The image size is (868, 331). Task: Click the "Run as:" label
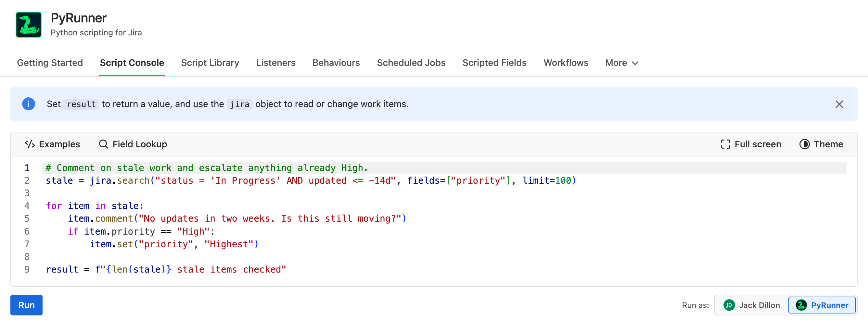[695, 305]
